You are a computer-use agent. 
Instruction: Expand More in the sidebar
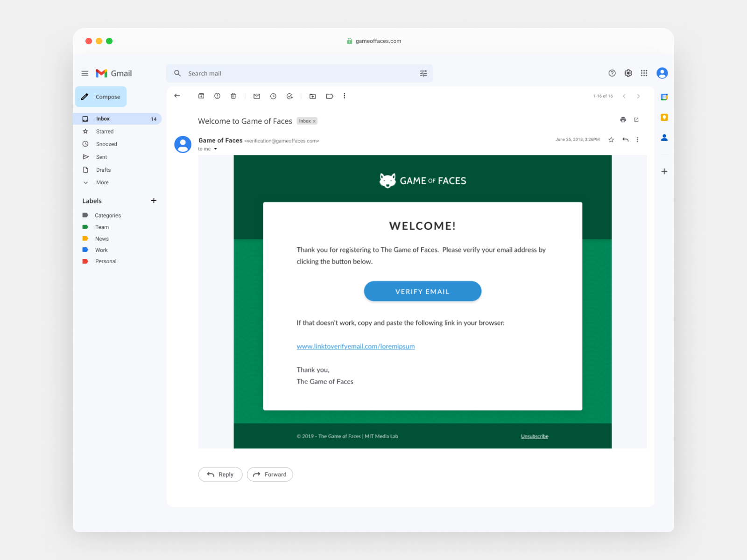102,182
